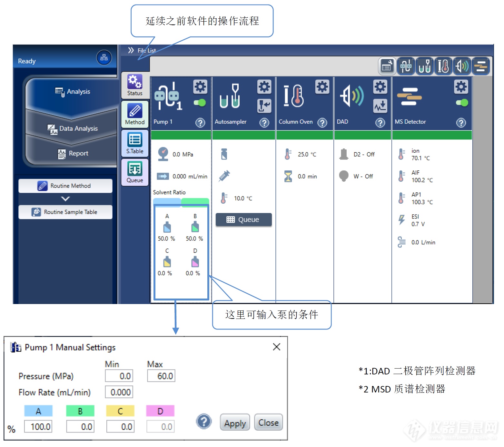
Task: Open Column Oven settings gear
Action: (x=322, y=86)
